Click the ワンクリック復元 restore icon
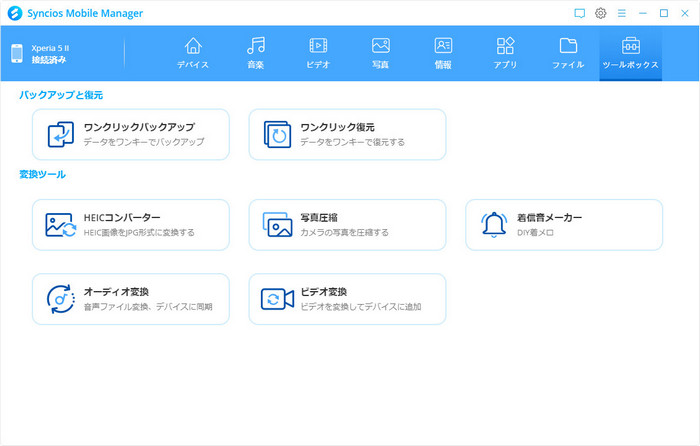This screenshot has height=446, width=700. click(x=277, y=134)
